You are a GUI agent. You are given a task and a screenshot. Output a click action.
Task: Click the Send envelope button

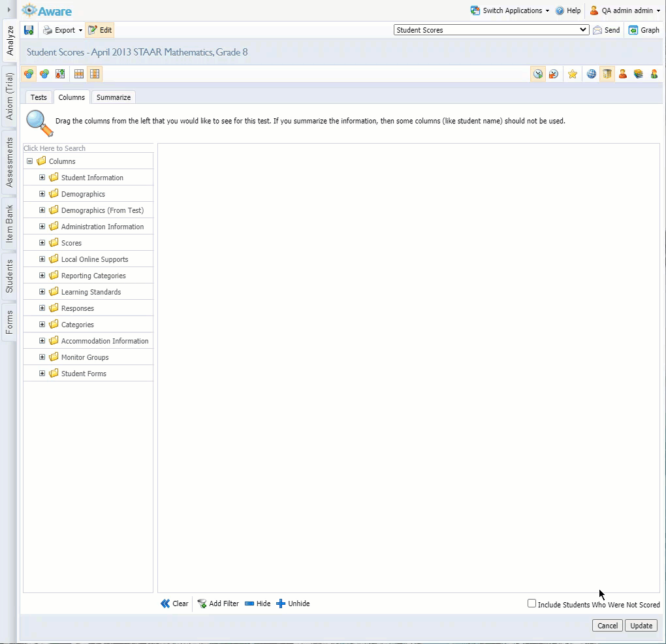pos(606,30)
